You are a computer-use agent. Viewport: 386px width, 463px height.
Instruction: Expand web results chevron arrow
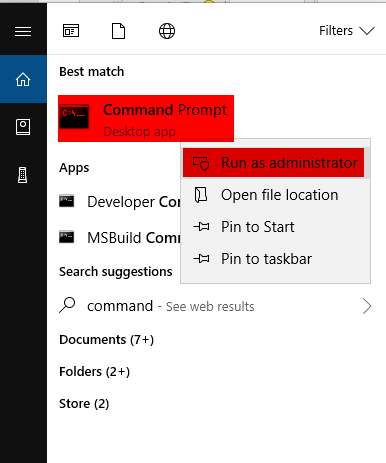367,306
